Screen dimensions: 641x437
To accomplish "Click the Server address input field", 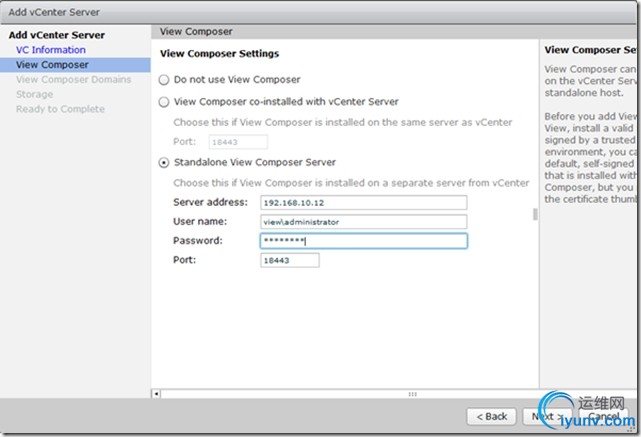I will click(363, 202).
